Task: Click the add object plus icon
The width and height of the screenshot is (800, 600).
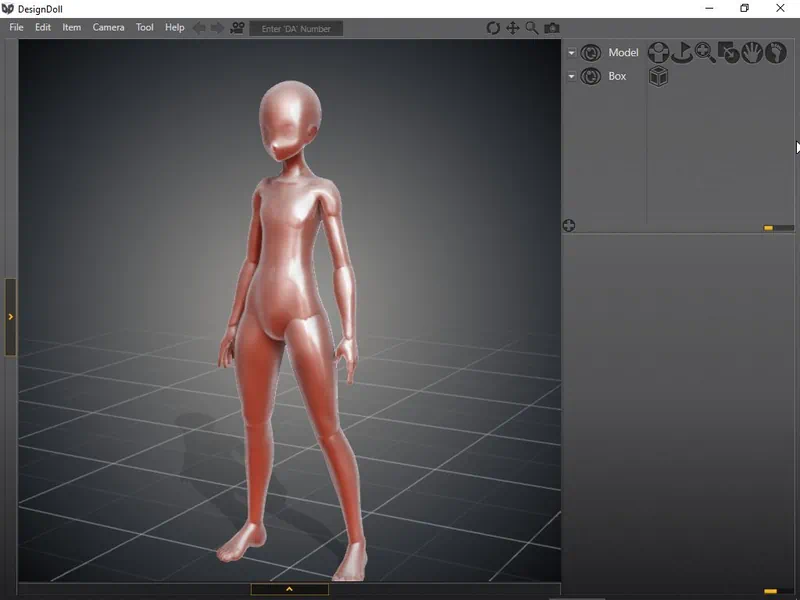Action: point(569,226)
